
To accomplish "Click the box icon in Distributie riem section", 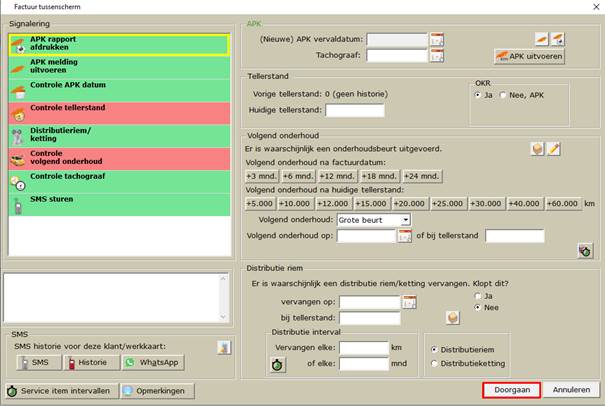I will 453,318.
